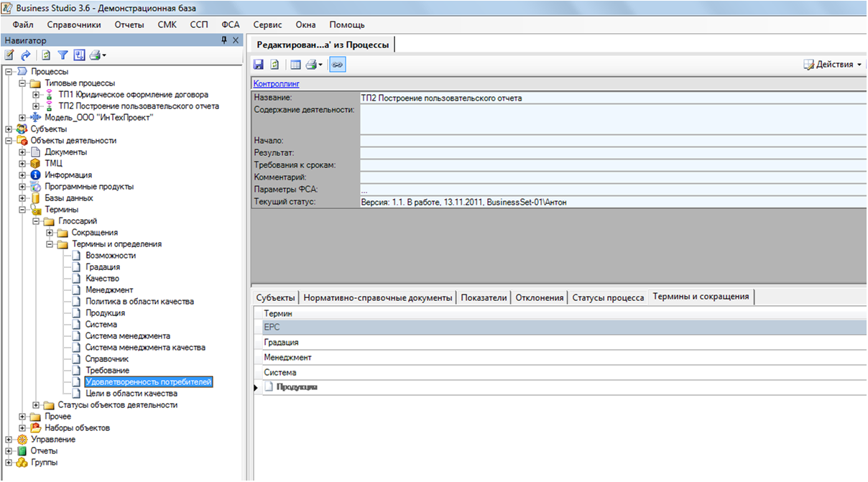The width and height of the screenshot is (868, 482).
Task: Click the Содержание деятельности input field
Action: click(x=611, y=119)
